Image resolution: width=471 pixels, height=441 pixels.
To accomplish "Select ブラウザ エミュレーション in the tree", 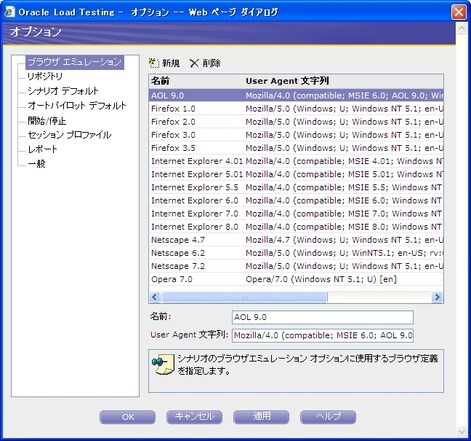I will (75, 62).
